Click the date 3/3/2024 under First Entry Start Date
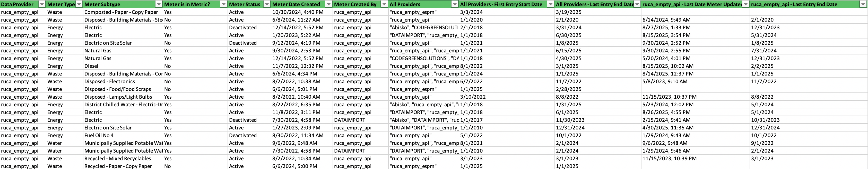This screenshot has height=169, width=868. pyautogui.click(x=469, y=12)
